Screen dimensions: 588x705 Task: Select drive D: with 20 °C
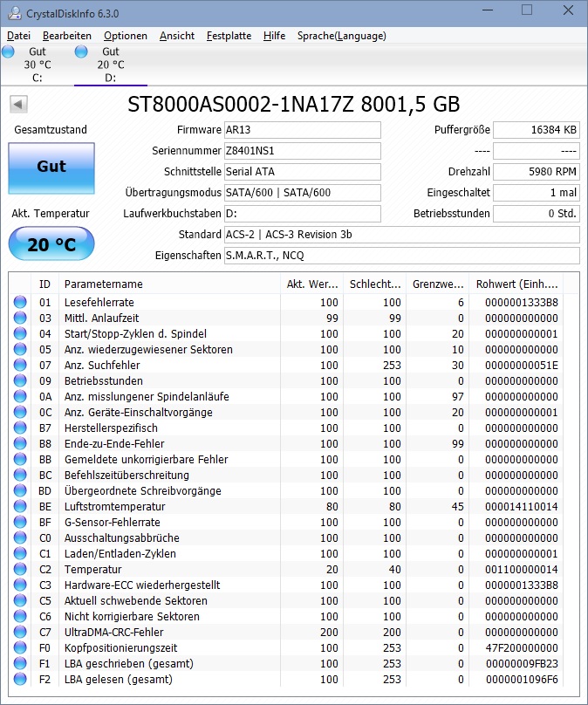(110, 65)
